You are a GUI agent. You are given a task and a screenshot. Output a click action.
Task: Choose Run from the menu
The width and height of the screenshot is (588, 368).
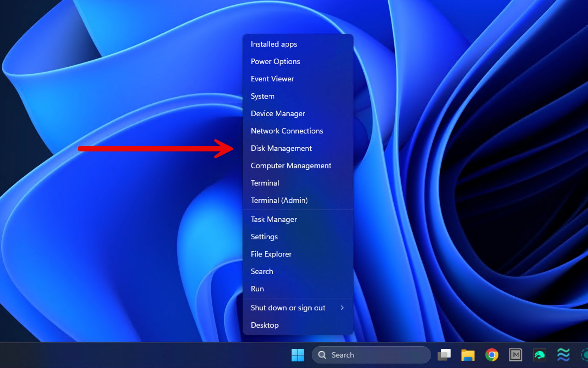298,289
